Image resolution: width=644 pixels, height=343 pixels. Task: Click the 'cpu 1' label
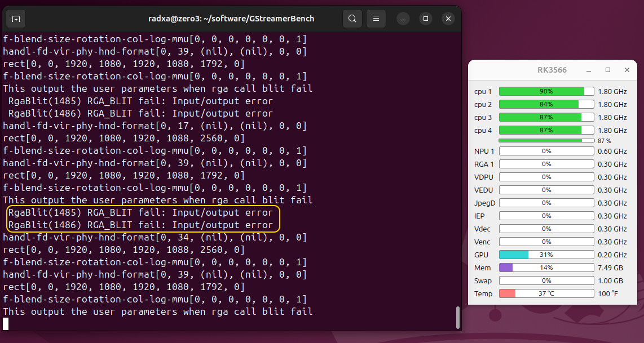click(x=483, y=92)
